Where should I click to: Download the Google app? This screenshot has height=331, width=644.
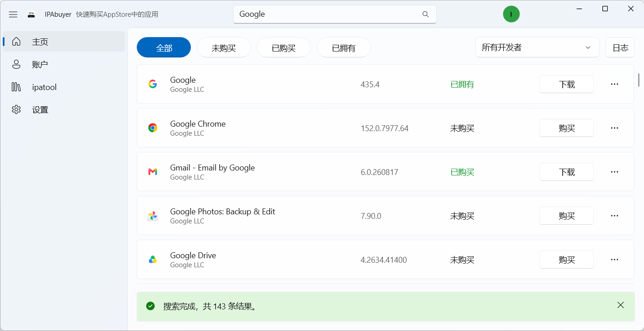click(567, 84)
